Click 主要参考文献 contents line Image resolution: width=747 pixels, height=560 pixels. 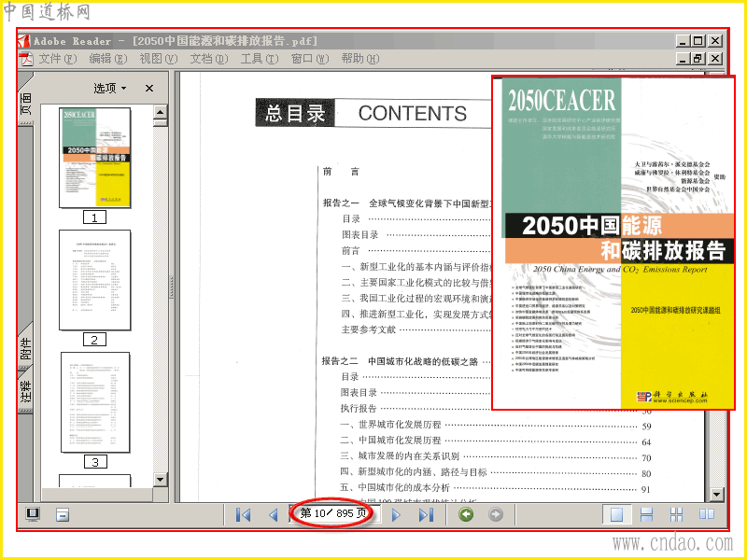tap(369, 329)
